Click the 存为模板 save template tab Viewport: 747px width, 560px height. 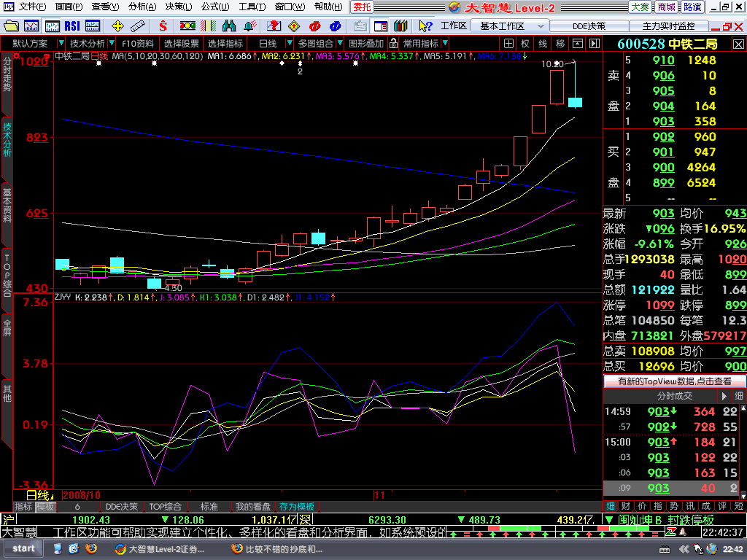click(296, 507)
